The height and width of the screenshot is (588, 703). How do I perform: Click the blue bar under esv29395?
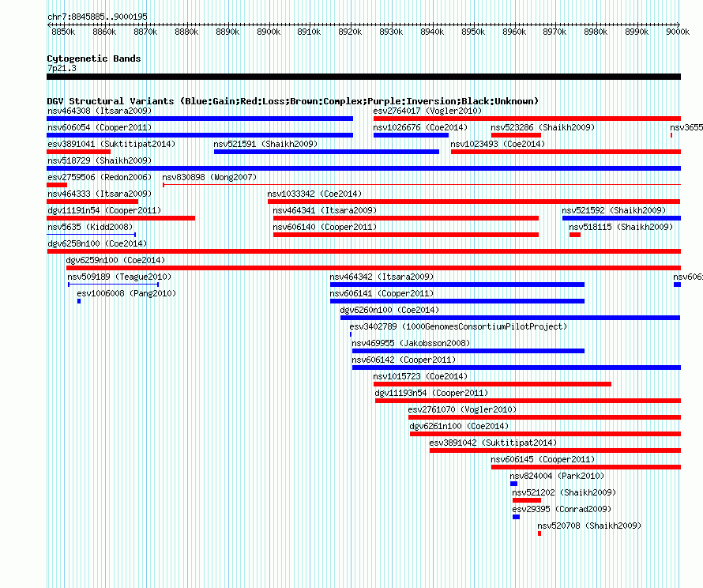[516, 517]
